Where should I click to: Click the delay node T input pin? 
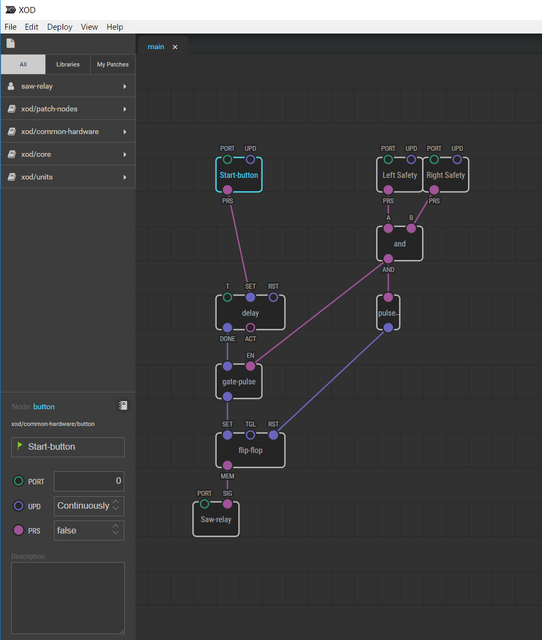[227, 298]
